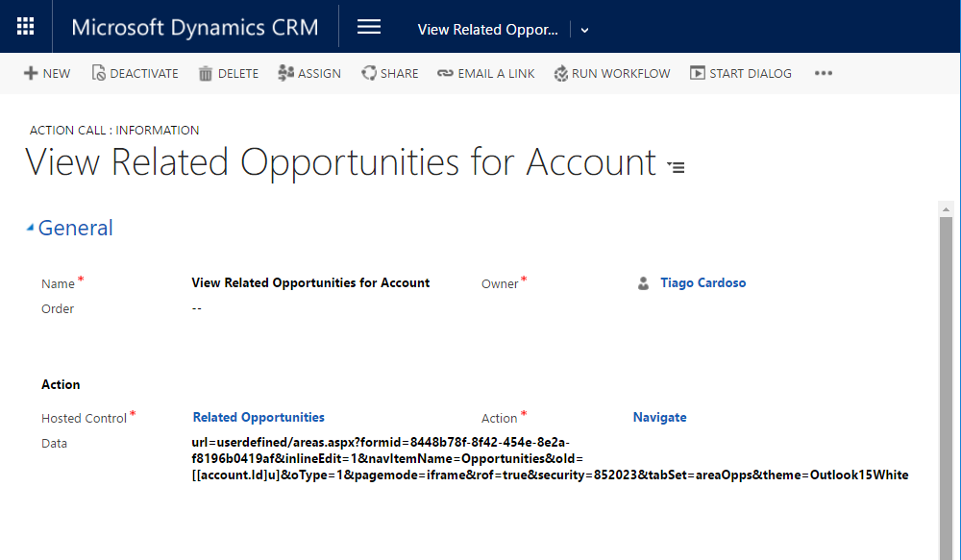
Task: Click the Share command icon
Action: coord(368,73)
